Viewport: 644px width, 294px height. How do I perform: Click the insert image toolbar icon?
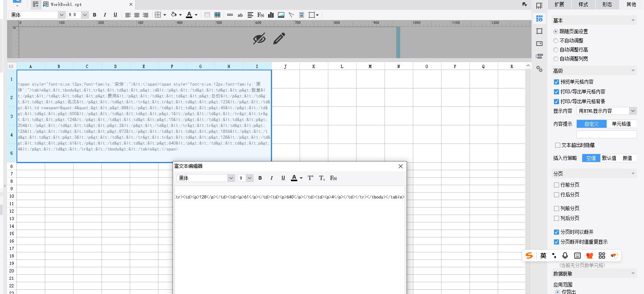click(x=281, y=15)
